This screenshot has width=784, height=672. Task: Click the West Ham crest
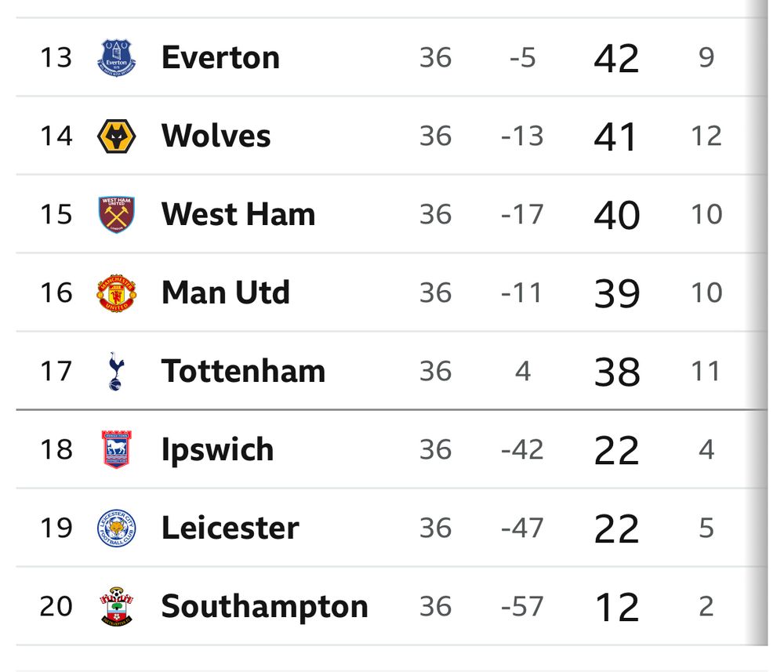coord(117,215)
